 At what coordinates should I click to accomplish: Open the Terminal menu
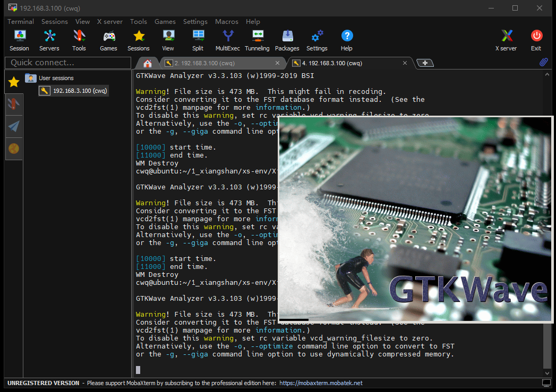(21, 22)
